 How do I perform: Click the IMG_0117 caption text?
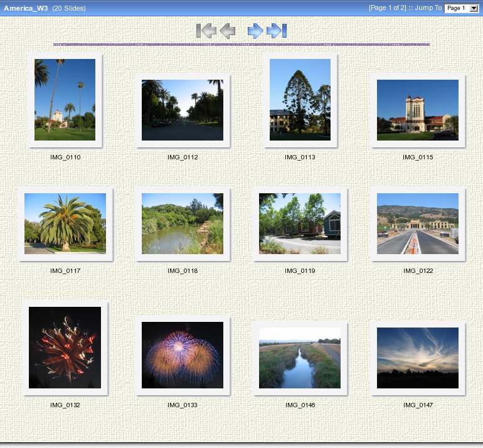(x=65, y=271)
